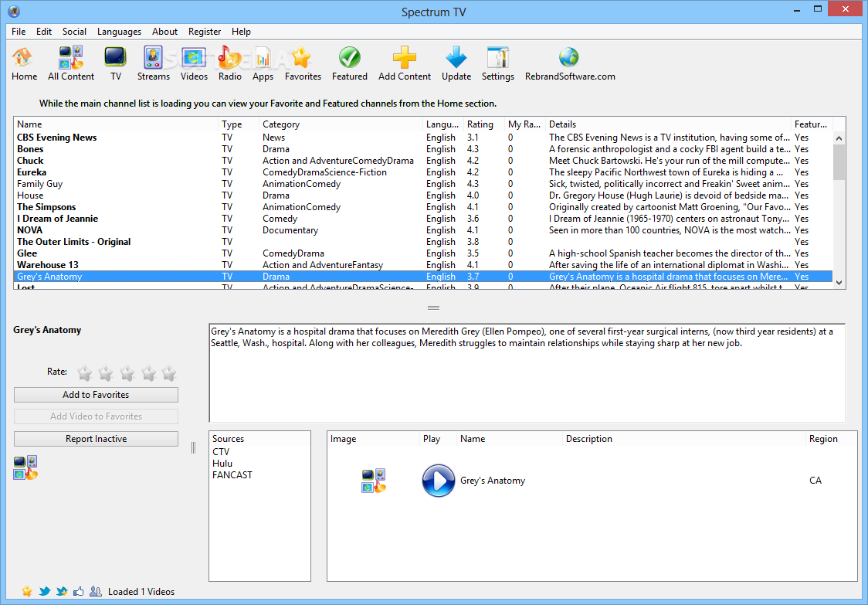Open the Apps section
The width and height of the screenshot is (868, 605).
pyautogui.click(x=263, y=63)
